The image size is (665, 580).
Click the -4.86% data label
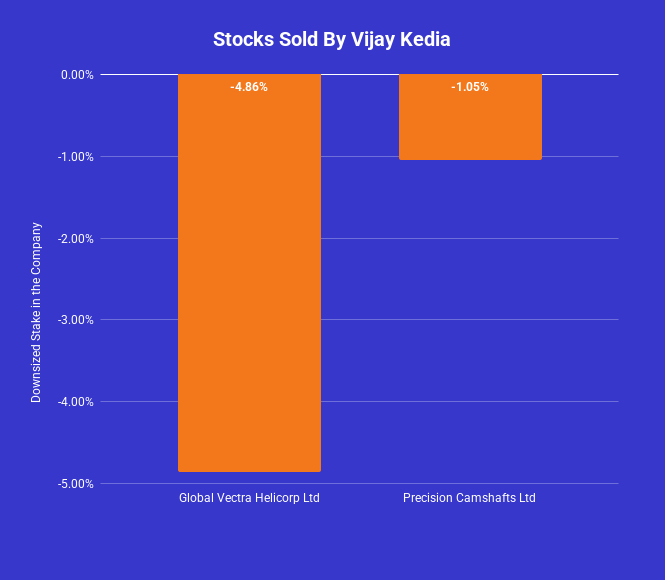click(x=249, y=87)
